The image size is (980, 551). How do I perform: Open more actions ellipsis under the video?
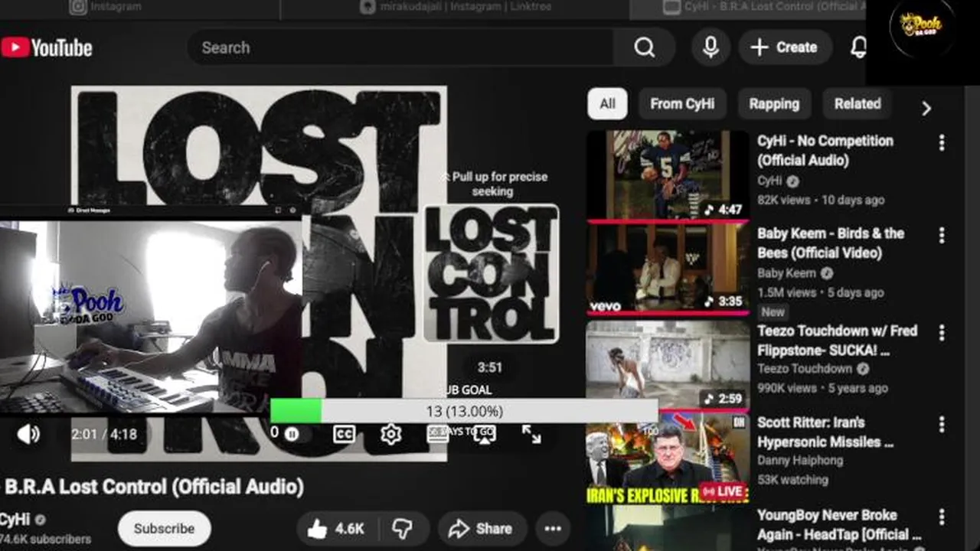[553, 528]
